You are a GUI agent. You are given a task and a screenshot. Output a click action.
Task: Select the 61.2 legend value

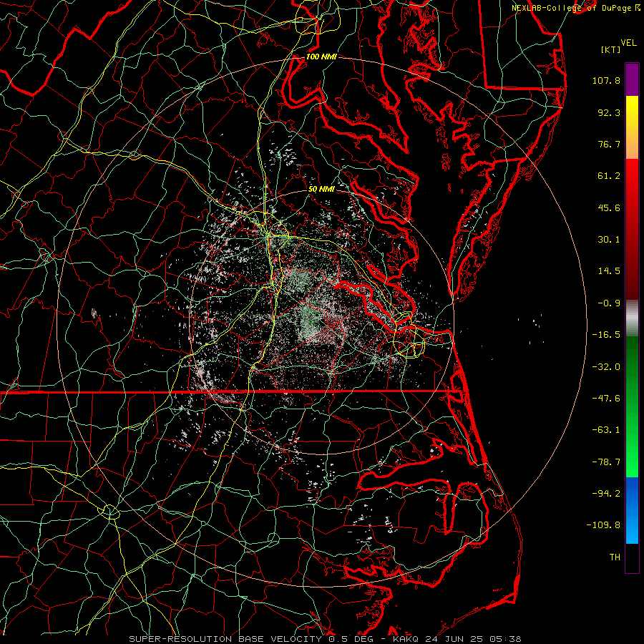(609, 176)
